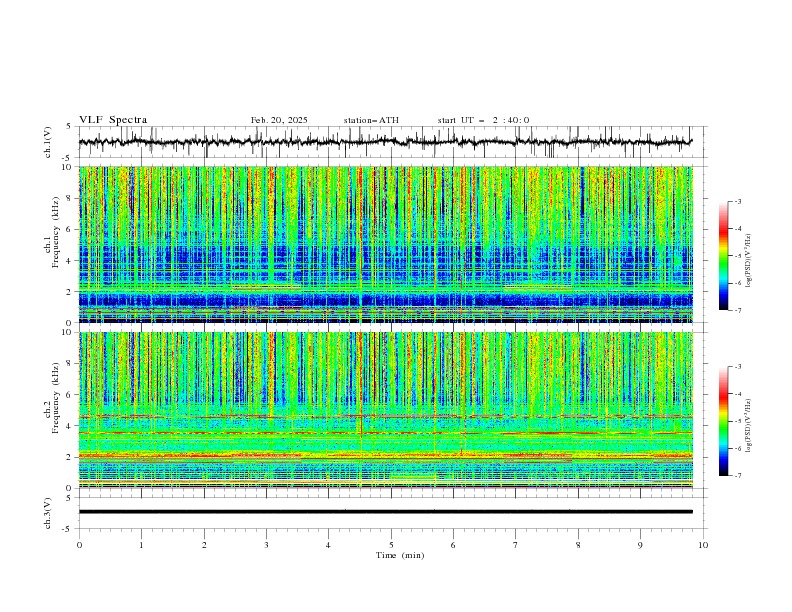The height and width of the screenshot is (612, 792).
Task: Click the "Time (min)" x-axis label
Action: pos(400,555)
